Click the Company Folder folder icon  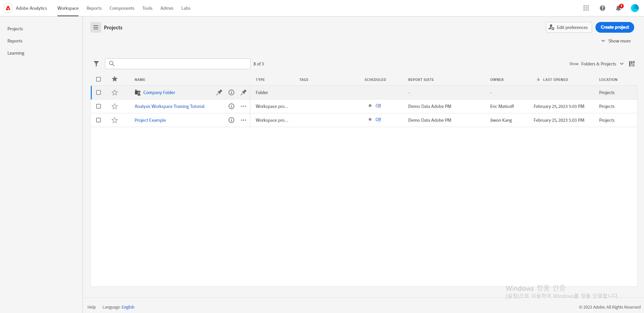[x=138, y=93]
